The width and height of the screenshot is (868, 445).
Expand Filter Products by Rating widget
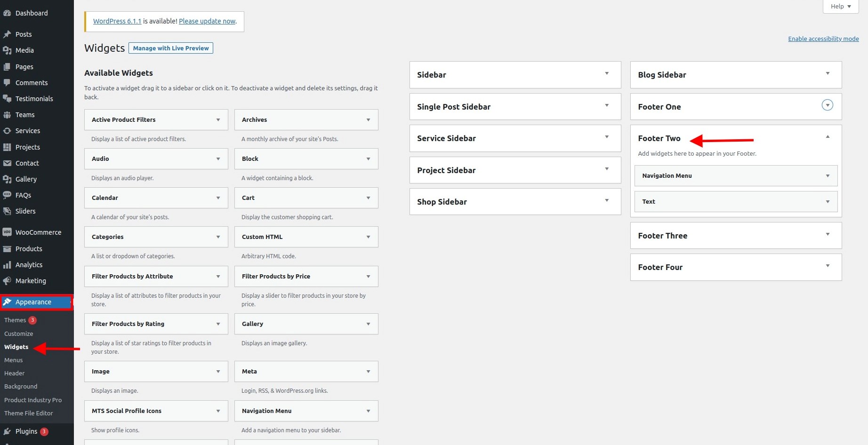point(218,324)
